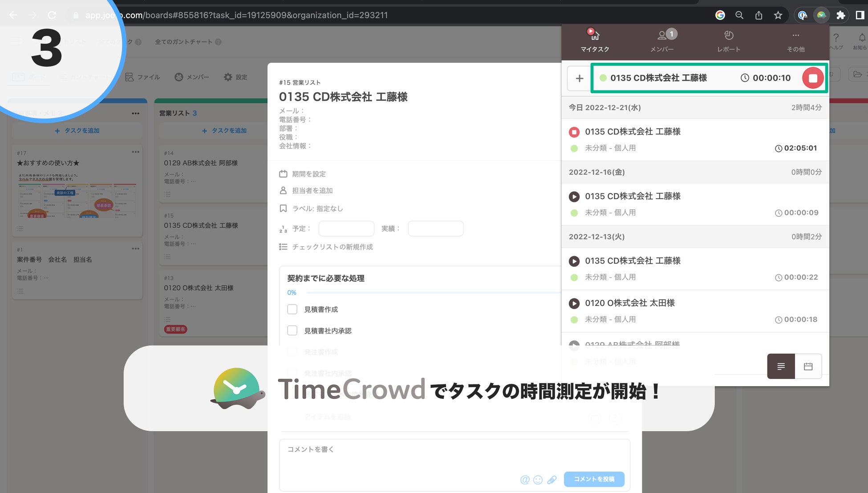Bookmark page with star icon

click(778, 15)
